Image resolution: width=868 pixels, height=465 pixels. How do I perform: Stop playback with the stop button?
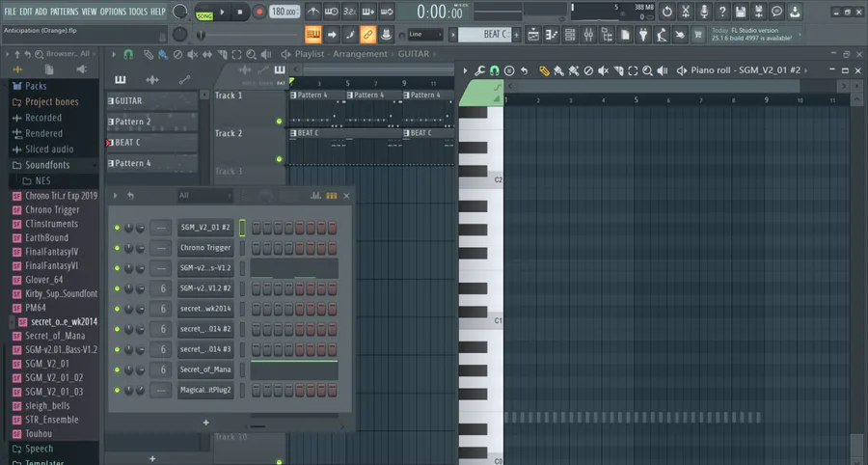point(240,12)
